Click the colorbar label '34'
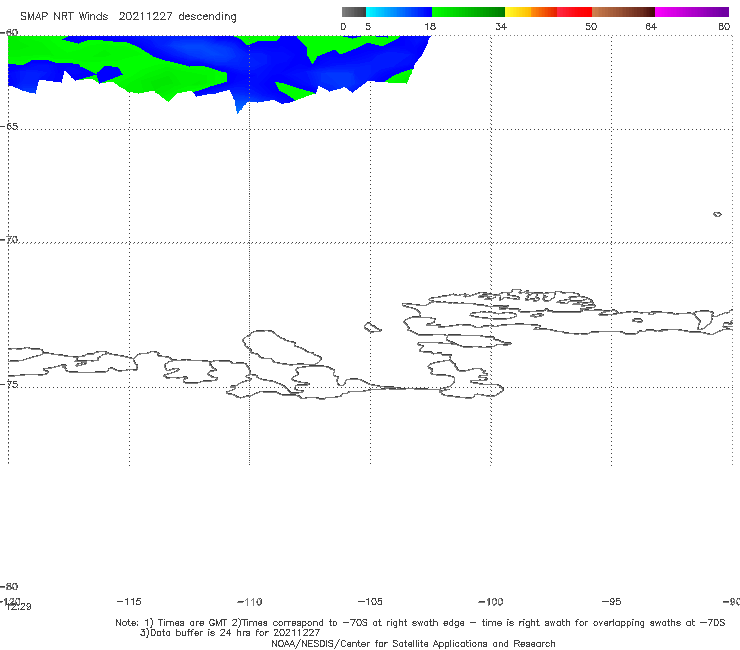This screenshot has height=650, width=740. click(x=501, y=26)
